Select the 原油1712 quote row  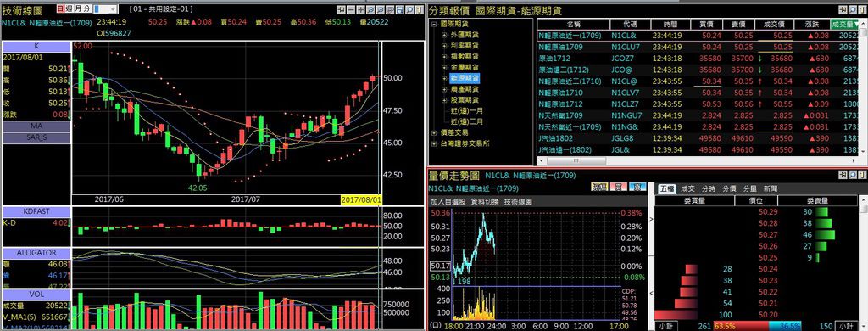pos(698,59)
